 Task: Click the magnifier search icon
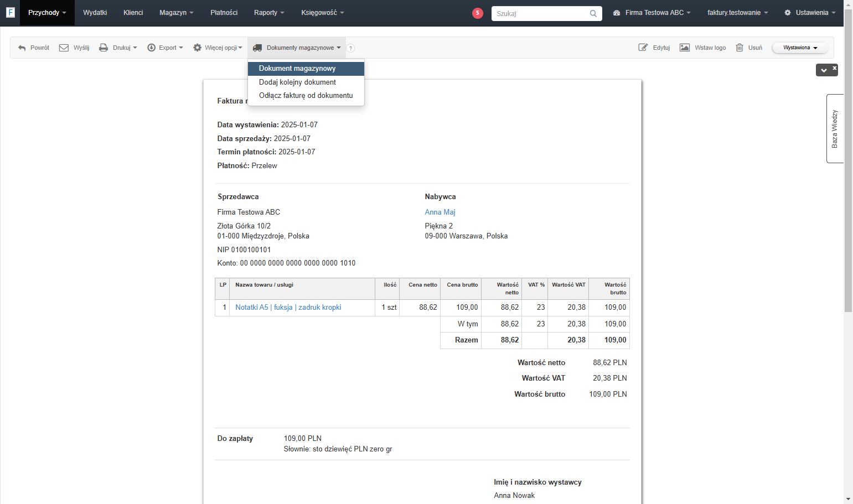click(593, 13)
